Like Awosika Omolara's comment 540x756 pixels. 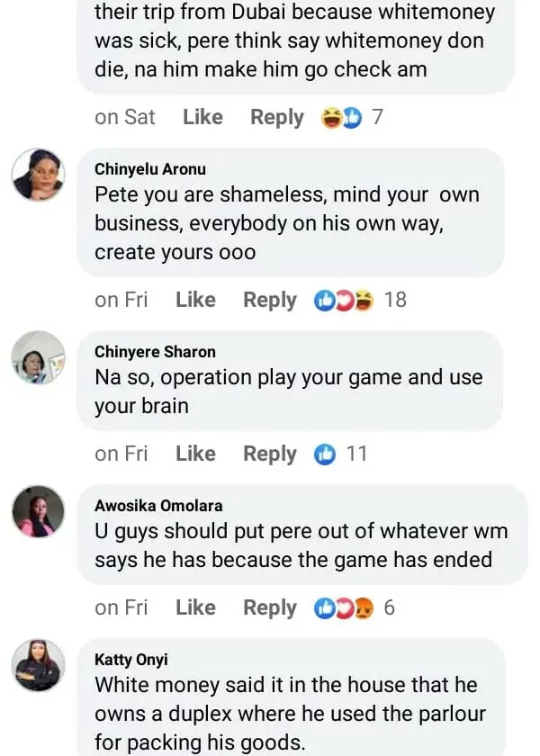click(x=195, y=608)
